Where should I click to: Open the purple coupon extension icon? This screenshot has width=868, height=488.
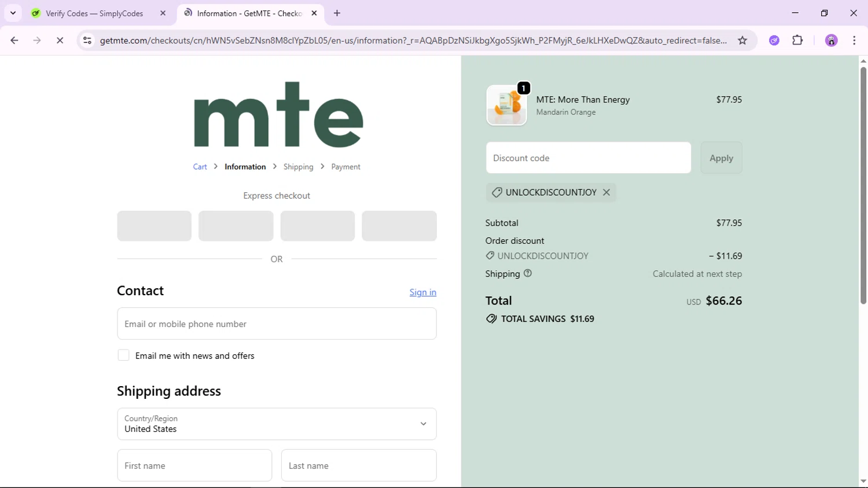pos(774,41)
